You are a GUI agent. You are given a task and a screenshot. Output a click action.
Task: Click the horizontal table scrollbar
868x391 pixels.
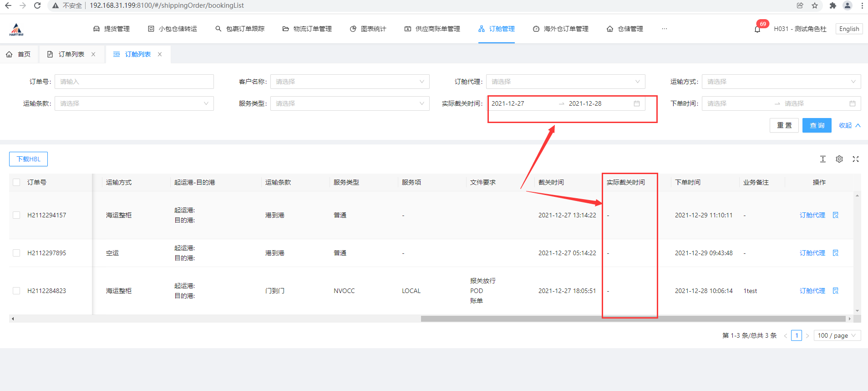[633, 319]
